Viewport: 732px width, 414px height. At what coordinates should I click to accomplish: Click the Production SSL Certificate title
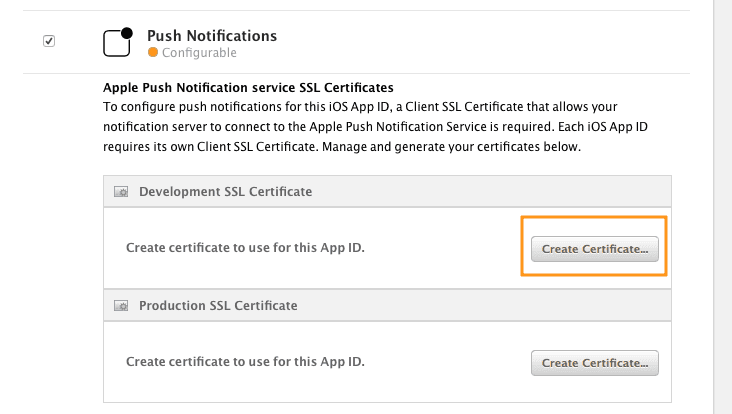(218, 305)
